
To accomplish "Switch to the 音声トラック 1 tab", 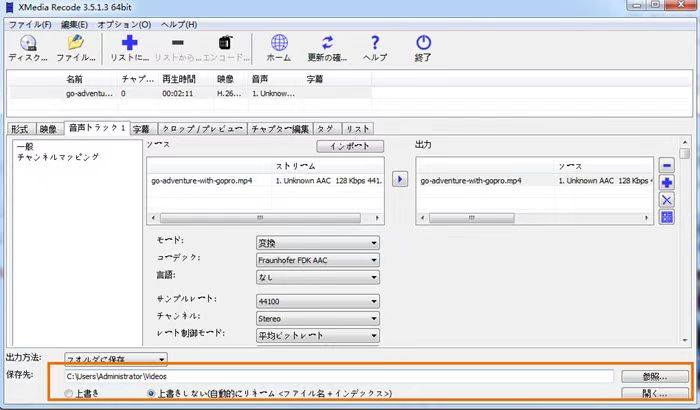I will [97, 128].
